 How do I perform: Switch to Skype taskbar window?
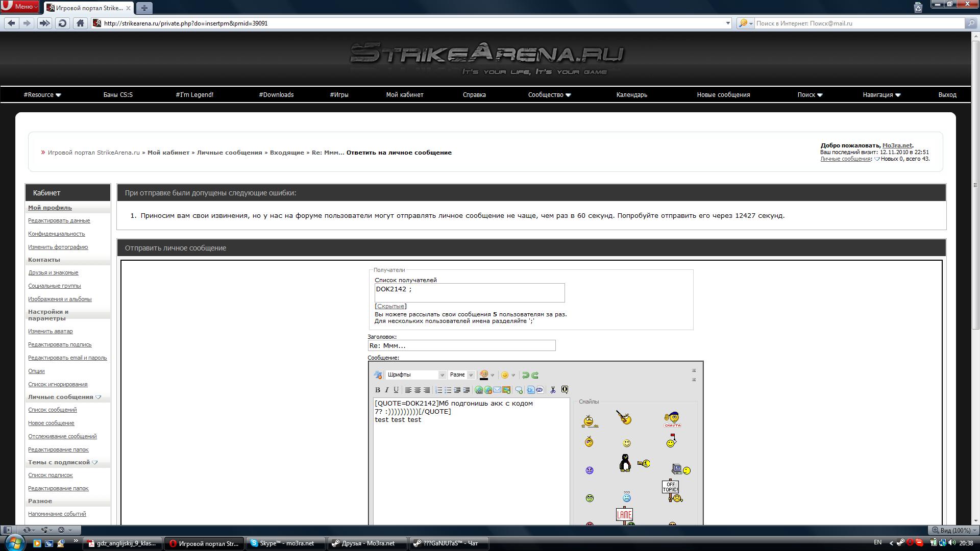tap(285, 543)
